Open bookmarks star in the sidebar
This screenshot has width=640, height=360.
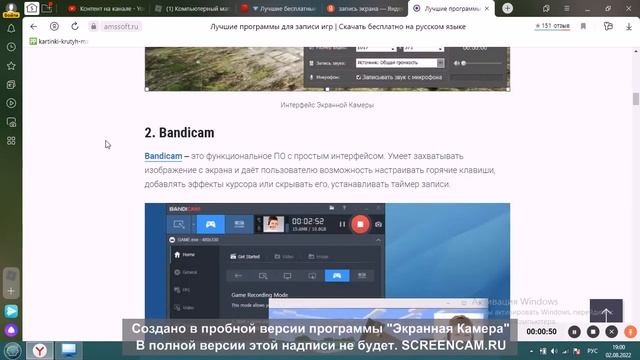pyautogui.click(x=11, y=66)
